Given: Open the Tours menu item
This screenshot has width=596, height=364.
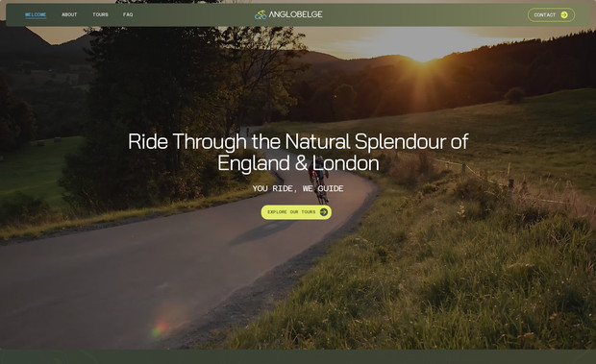Looking at the screenshot, I should [x=100, y=14].
